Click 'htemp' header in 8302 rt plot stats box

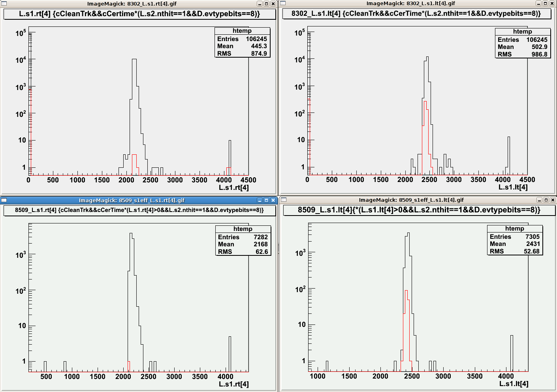(242, 31)
